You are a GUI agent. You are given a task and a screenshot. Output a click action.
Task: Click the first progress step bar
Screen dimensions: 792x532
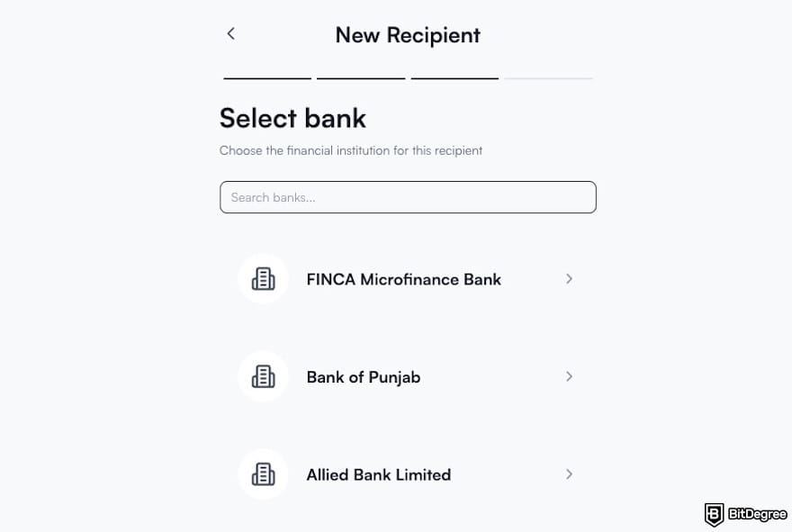pyautogui.click(x=266, y=79)
